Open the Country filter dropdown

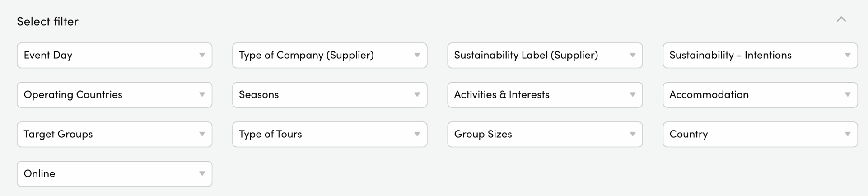[760, 134]
